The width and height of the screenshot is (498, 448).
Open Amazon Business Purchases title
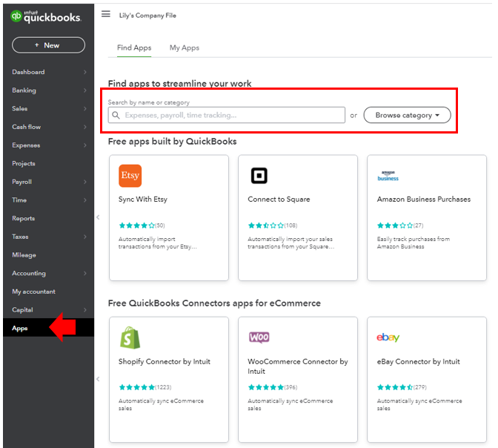click(424, 200)
